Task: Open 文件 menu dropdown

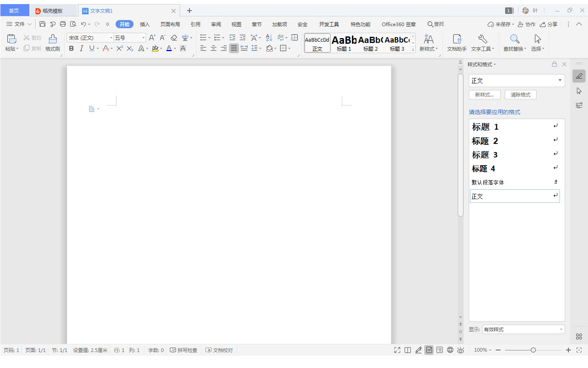Action: pyautogui.click(x=19, y=24)
